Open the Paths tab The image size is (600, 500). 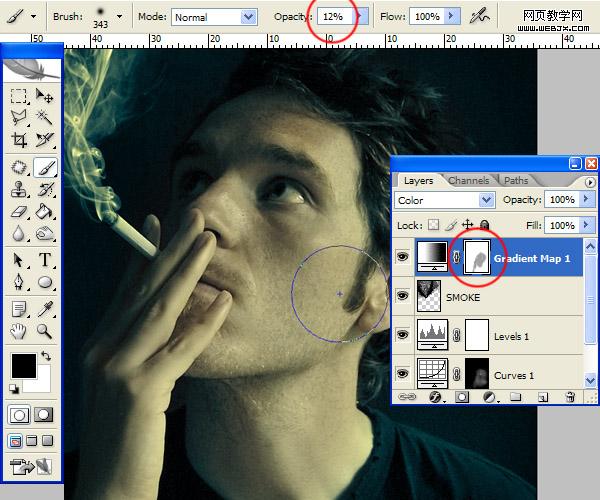point(516,181)
